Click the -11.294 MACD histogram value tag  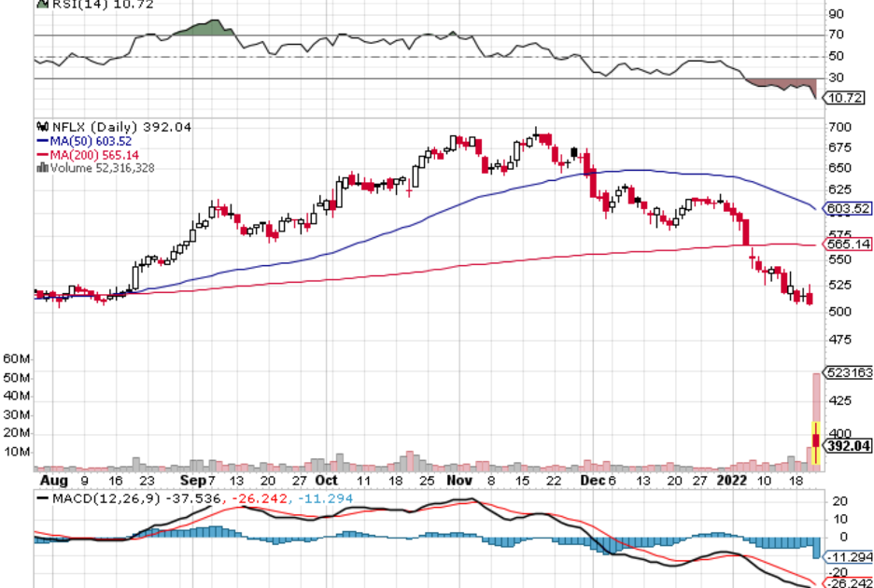point(849,558)
